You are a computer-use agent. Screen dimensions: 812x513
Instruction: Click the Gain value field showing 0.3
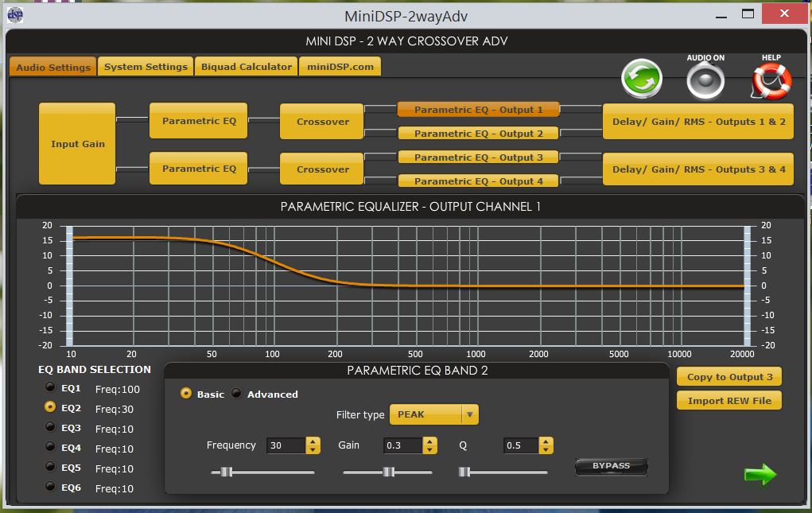[x=403, y=445]
